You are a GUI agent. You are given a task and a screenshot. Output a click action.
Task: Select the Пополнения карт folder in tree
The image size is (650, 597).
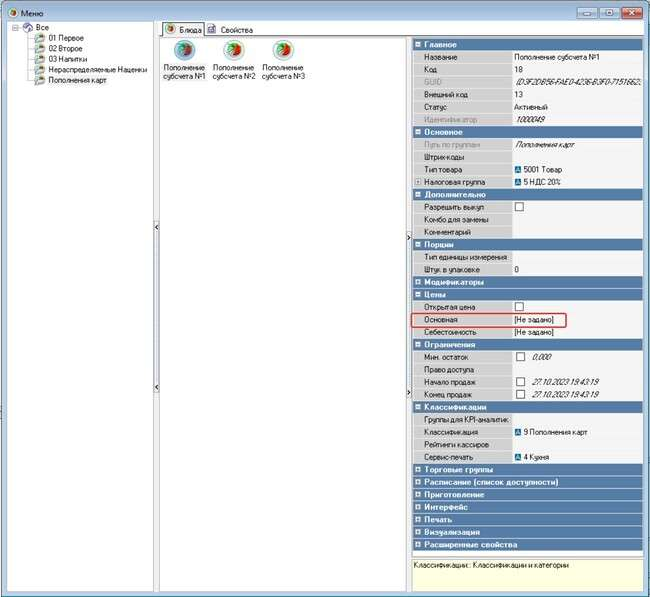coord(77,80)
